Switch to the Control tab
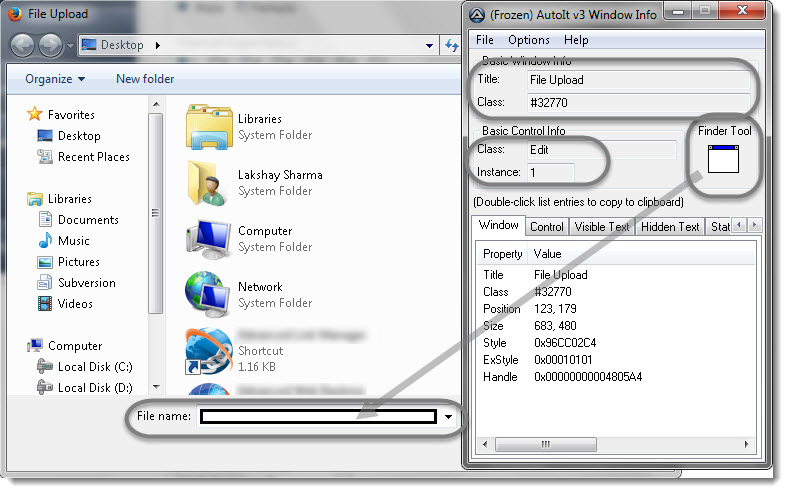The height and width of the screenshot is (493, 788). 547,227
